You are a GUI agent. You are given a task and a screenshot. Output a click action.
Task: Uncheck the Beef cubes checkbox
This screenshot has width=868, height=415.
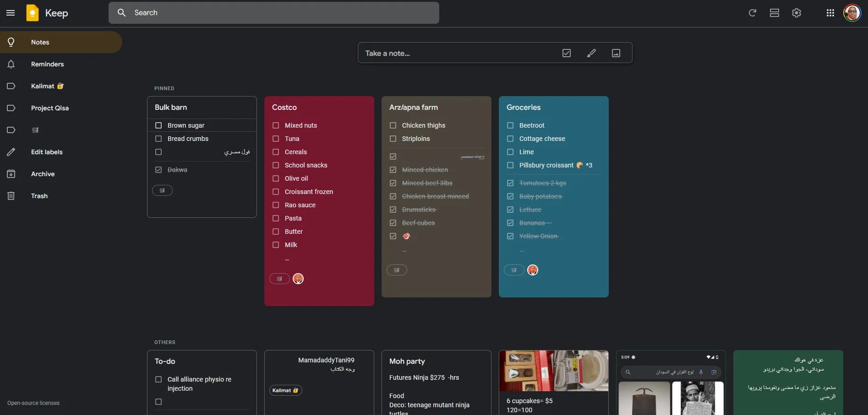(393, 223)
